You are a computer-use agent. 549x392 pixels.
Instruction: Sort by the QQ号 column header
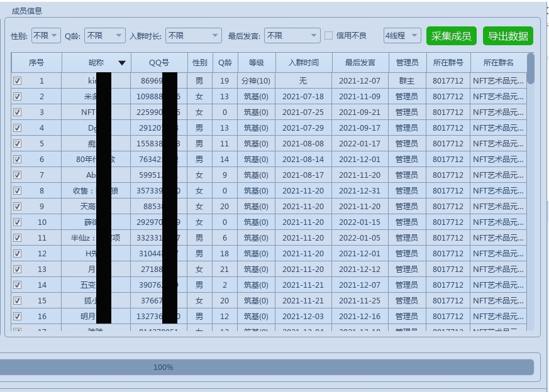click(158, 63)
